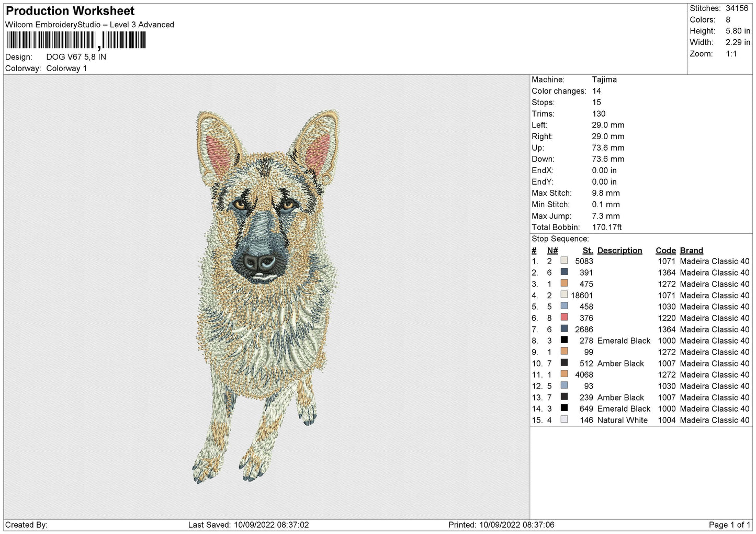The image size is (756, 534).
Task: Click the Zoom value 1:1
Action: coord(731,54)
